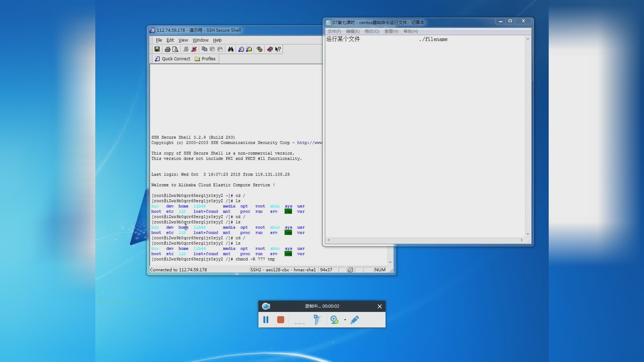Minimize the Notepad window
Viewport: 644px width, 362px height.
[501, 21]
